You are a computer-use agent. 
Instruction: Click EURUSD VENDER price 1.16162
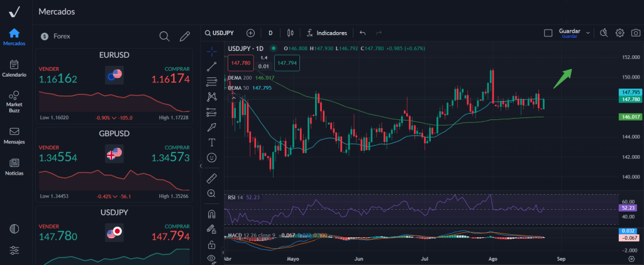click(x=58, y=78)
